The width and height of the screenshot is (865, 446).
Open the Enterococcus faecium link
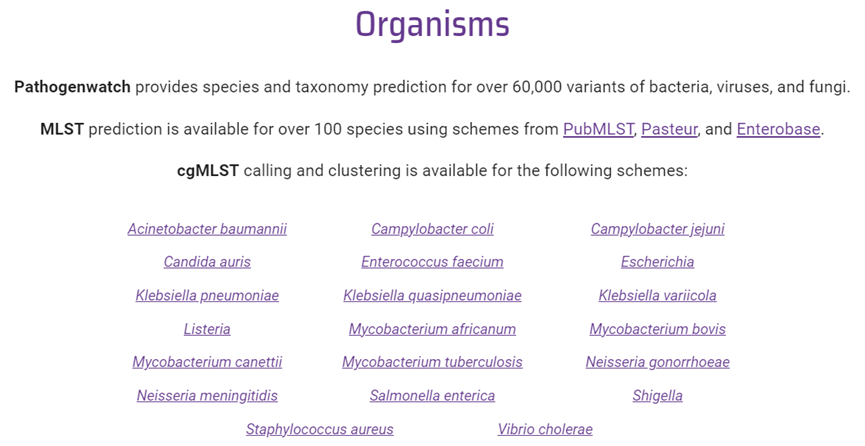pyautogui.click(x=432, y=262)
